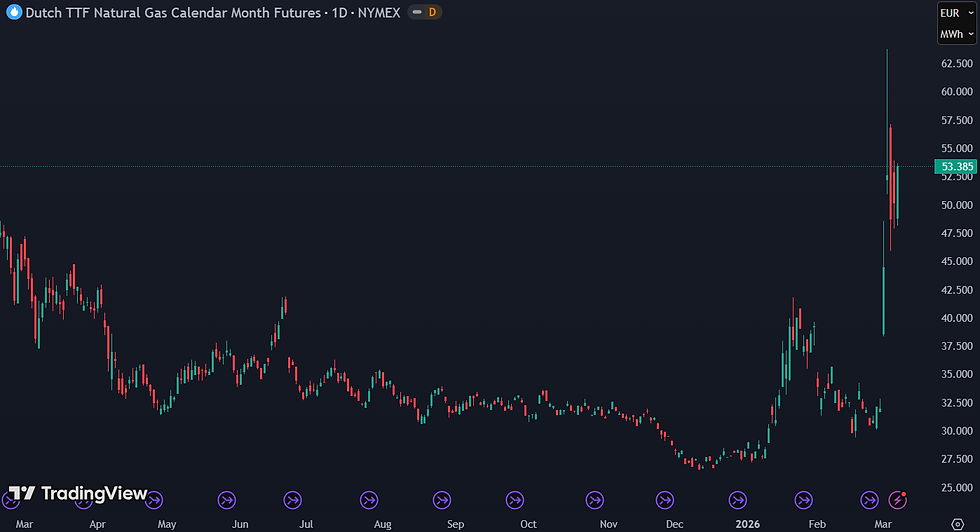The height and width of the screenshot is (532, 980).
Task: Click the 47.500 price axis label
Action: 957,233
